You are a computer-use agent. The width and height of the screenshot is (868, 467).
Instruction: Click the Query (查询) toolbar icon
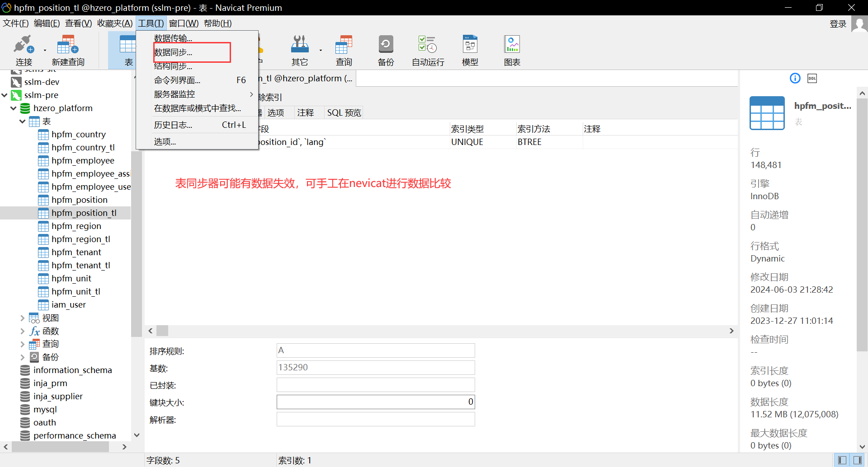[344, 50]
